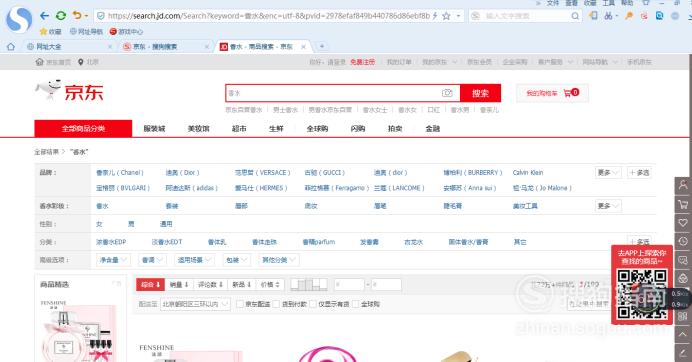This screenshot has width=692, height=362.
Task: Go to the 服装城 nav item
Action: click(154, 129)
